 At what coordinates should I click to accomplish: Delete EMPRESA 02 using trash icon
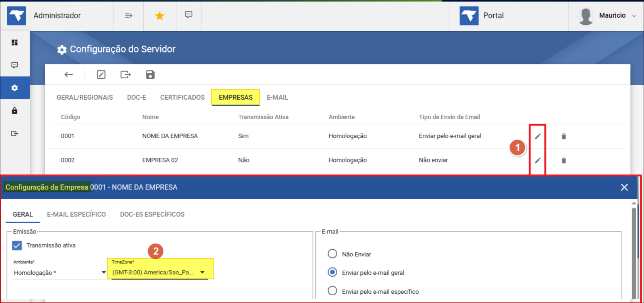point(563,160)
